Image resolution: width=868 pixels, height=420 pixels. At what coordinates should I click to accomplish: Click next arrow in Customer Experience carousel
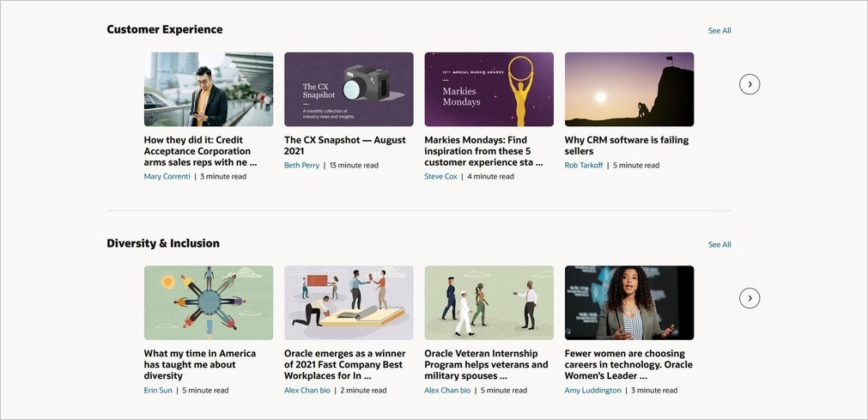click(x=750, y=84)
